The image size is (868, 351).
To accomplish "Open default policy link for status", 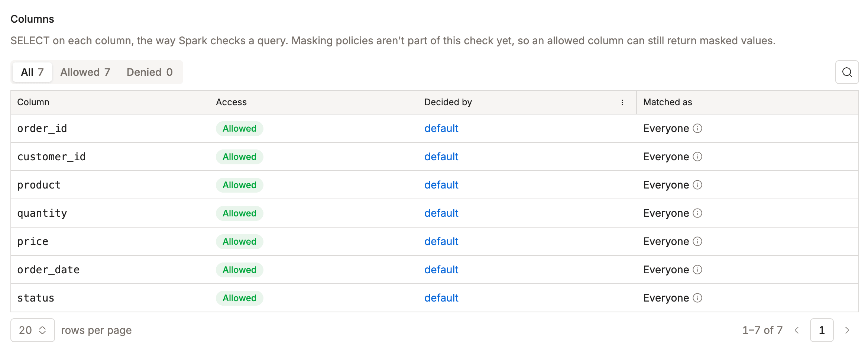I will point(441,298).
